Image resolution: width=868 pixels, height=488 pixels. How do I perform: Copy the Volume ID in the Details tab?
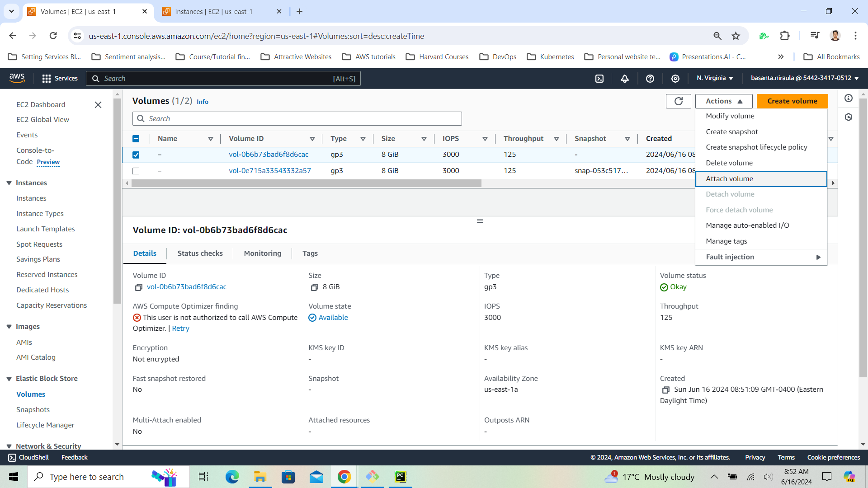(x=138, y=287)
